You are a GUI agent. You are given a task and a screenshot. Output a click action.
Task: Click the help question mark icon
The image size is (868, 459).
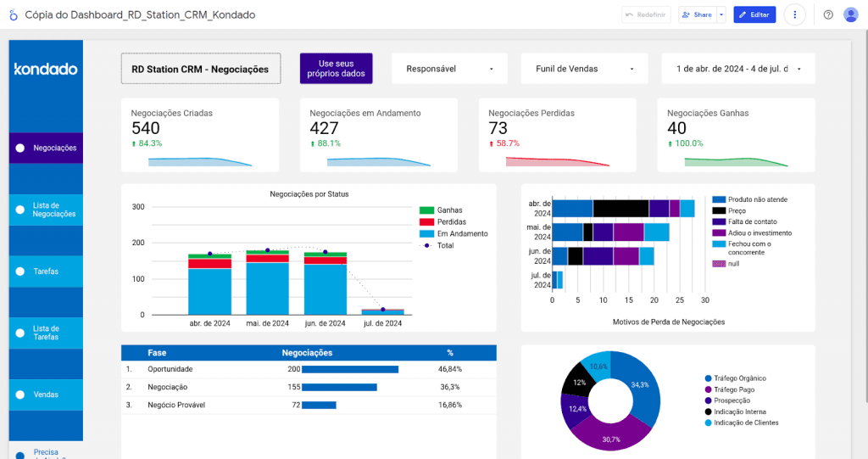(828, 15)
